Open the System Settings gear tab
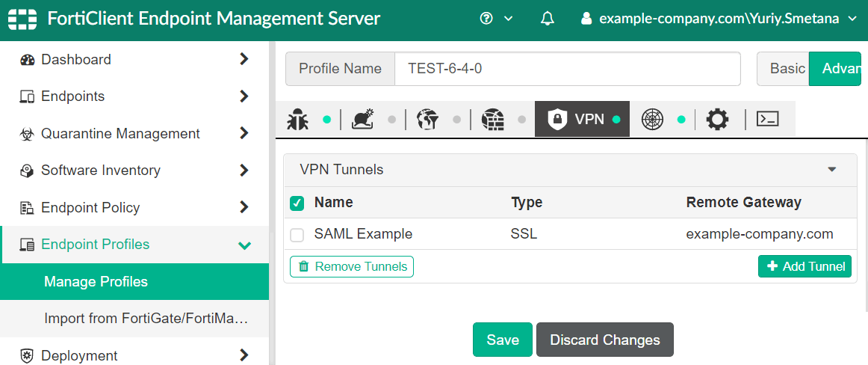The height and width of the screenshot is (365, 868). (x=717, y=120)
